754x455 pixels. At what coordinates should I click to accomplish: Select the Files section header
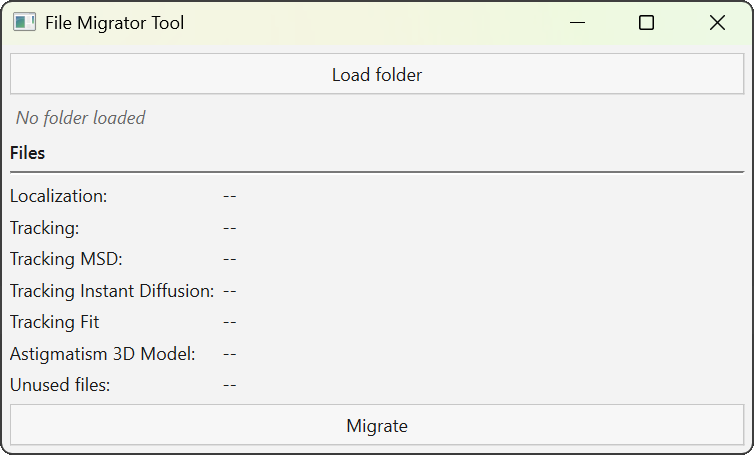(x=28, y=154)
